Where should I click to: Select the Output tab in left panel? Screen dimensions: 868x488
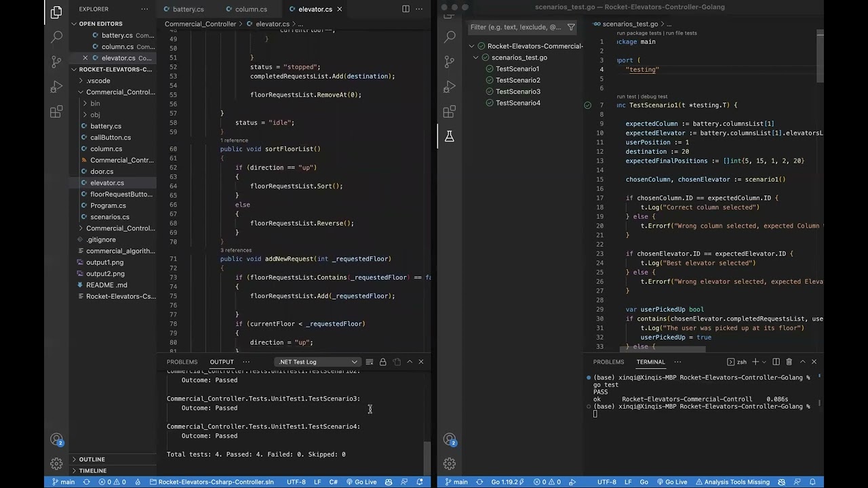(222, 362)
